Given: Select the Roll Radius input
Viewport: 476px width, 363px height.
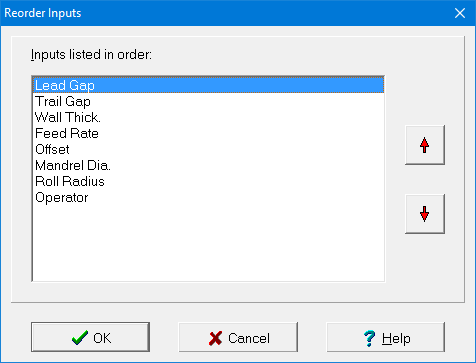Looking at the screenshot, I should coord(208,181).
